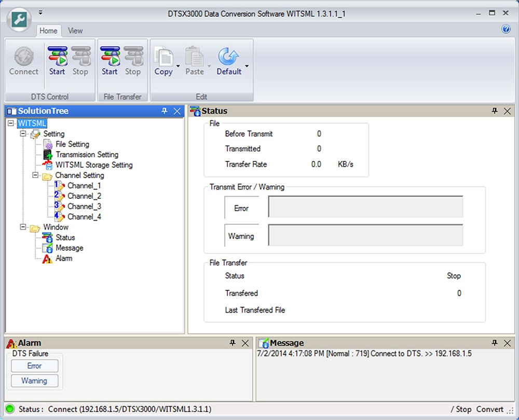Open the Default button dropdown arrow

(x=247, y=66)
